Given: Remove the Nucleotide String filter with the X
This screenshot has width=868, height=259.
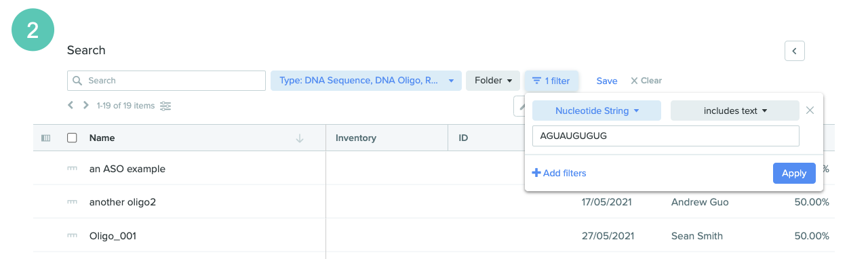Looking at the screenshot, I should 810,111.
